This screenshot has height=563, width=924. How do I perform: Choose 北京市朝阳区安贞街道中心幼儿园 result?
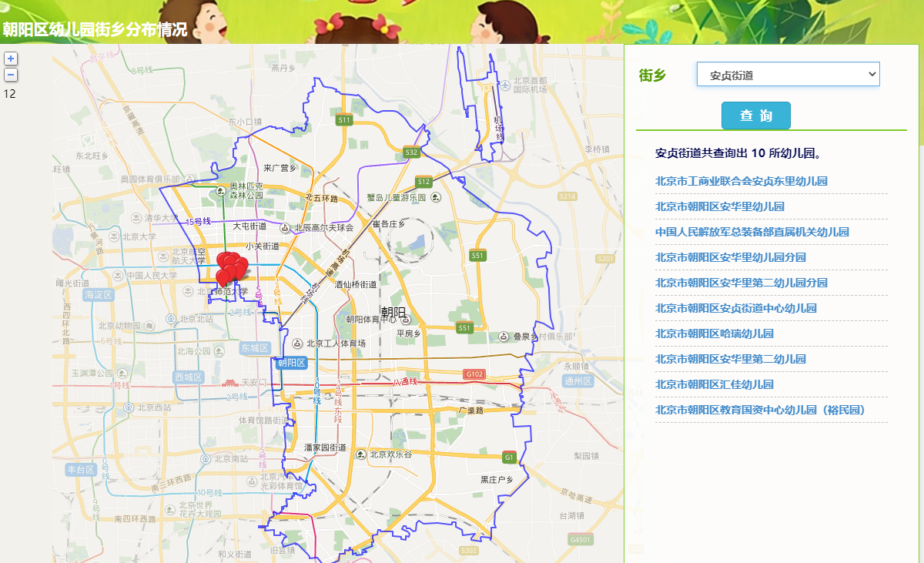point(735,308)
